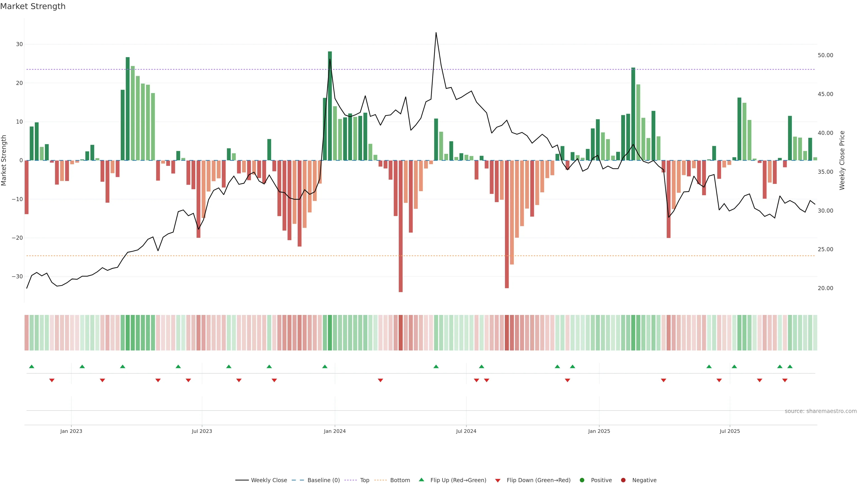The image size is (868, 488).
Task: Click the darkest red cell in heatmap strip
Action: 401,333
